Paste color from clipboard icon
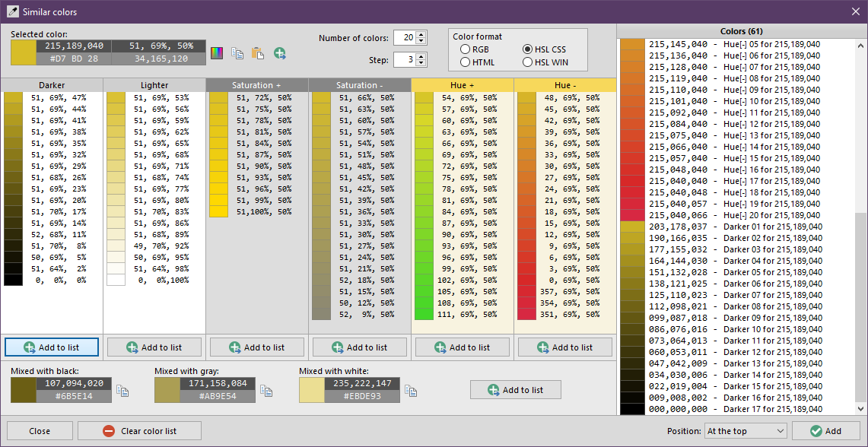 pyautogui.click(x=258, y=53)
